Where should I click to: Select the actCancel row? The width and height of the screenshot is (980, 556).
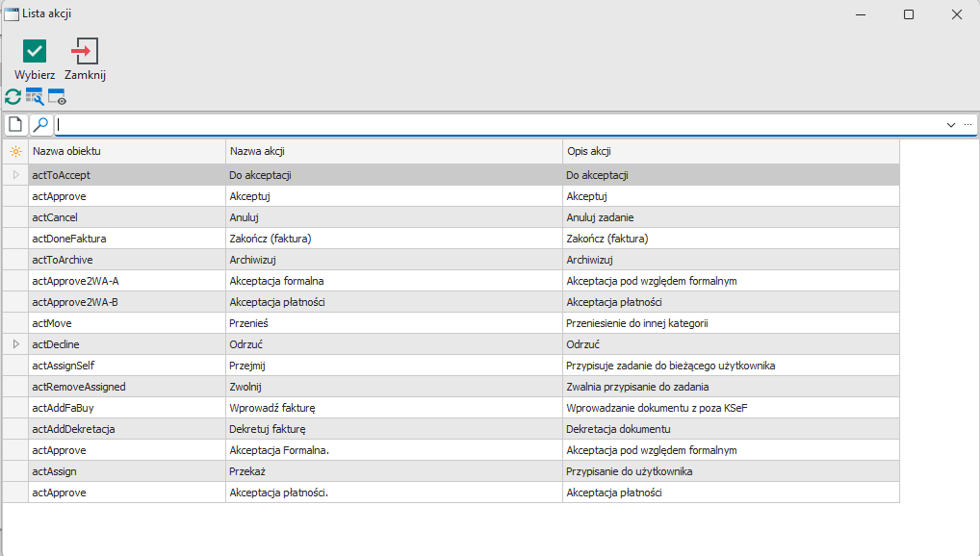pos(126,217)
